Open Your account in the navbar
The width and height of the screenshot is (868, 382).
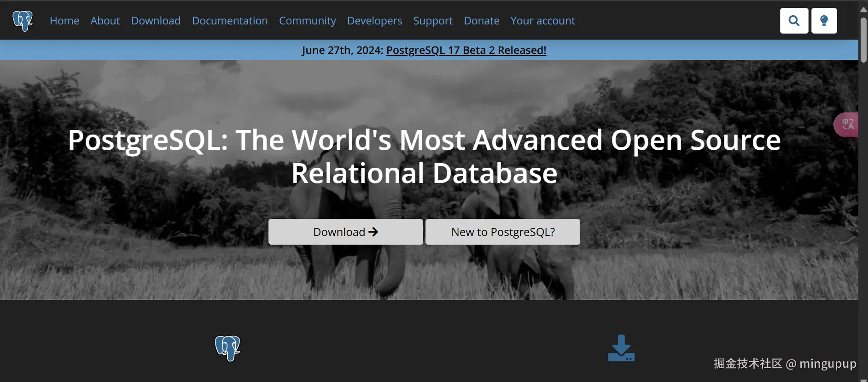542,21
